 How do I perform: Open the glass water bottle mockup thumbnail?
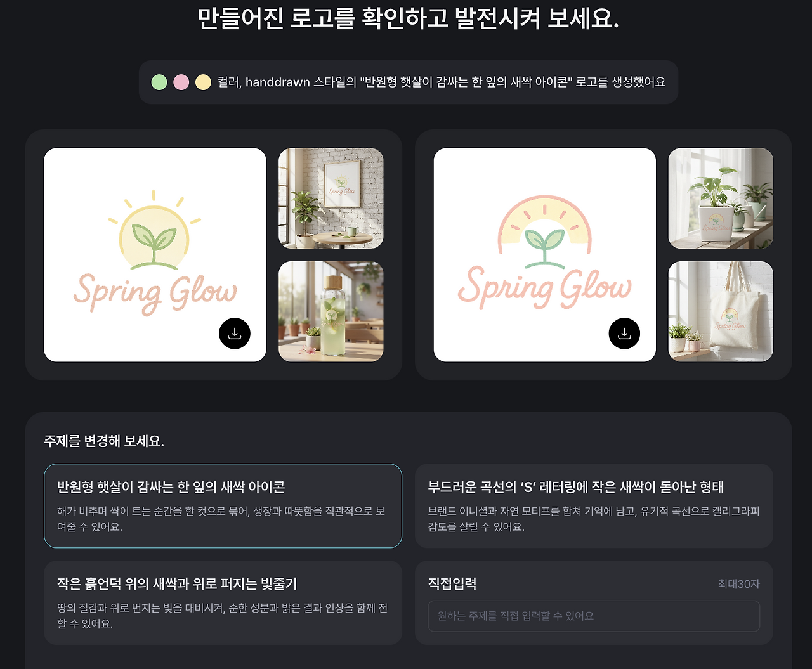[x=331, y=311]
